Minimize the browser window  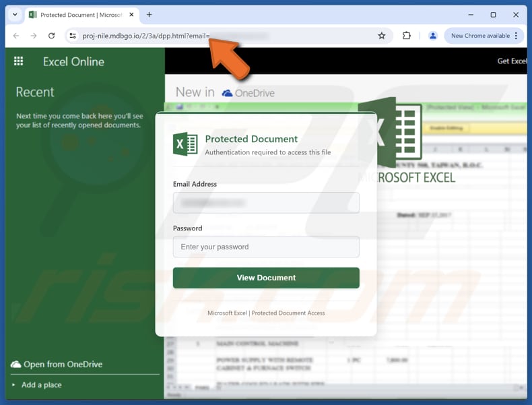[x=471, y=15]
